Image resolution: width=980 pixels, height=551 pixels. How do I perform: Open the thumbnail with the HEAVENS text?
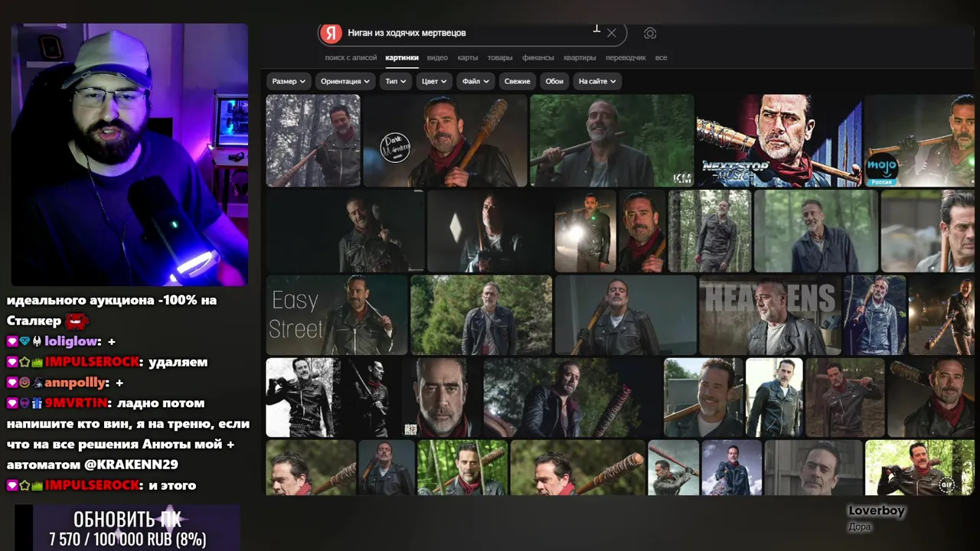point(769,315)
